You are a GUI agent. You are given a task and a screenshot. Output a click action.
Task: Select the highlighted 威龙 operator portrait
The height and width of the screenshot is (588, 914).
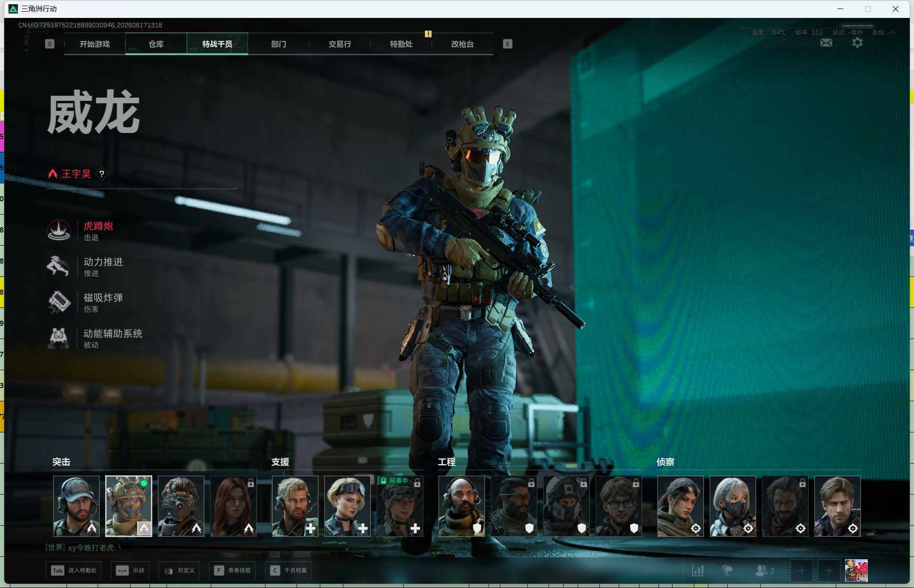[x=129, y=506]
